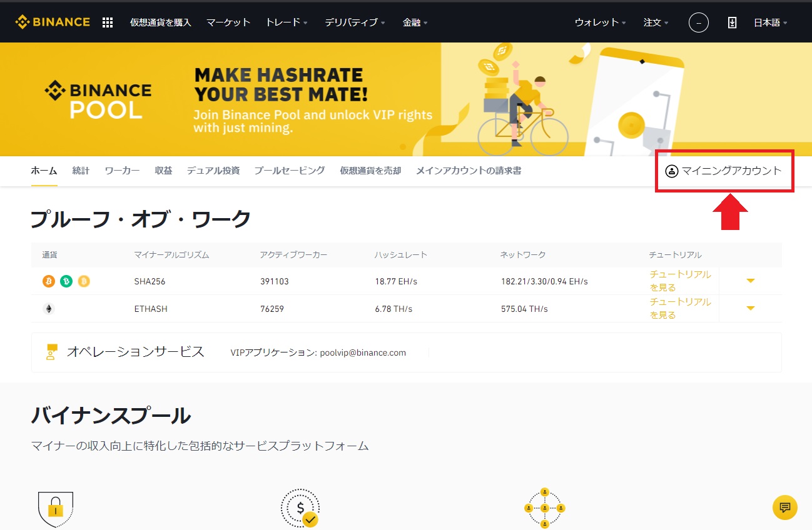Switch to the 統計 tab
This screenshot has width=812, height=530.
point(81,171)
